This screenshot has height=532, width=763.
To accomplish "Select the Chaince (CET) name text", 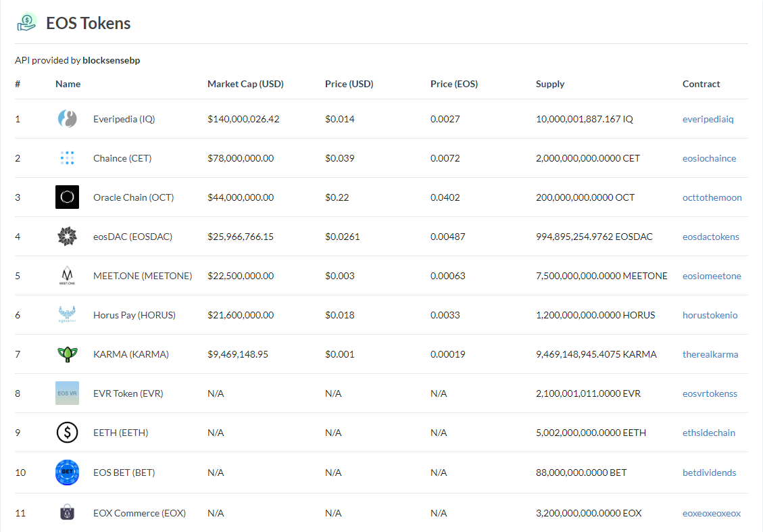I will click(x=122, y=158).
